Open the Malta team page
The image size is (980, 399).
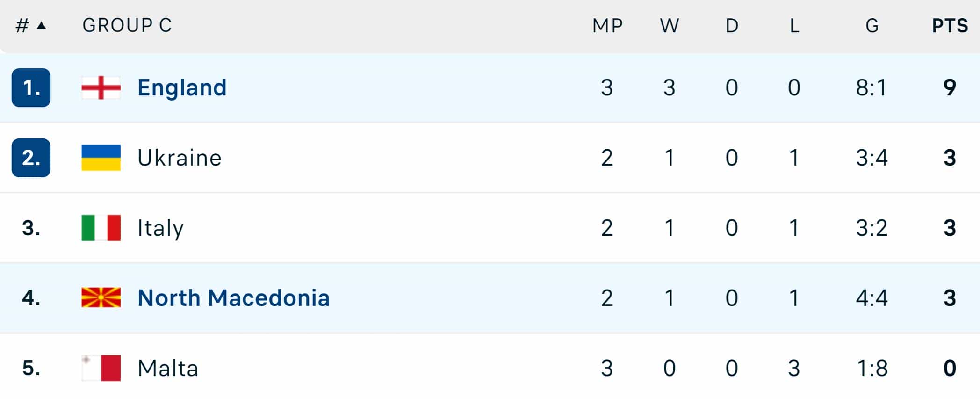pyautogui.click(x=168, y=368)
